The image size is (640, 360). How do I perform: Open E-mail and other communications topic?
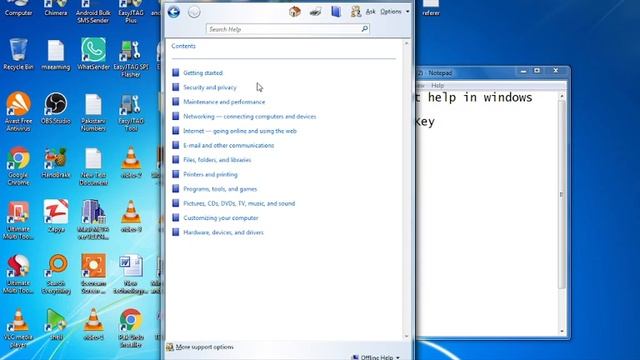pos(229,145)
